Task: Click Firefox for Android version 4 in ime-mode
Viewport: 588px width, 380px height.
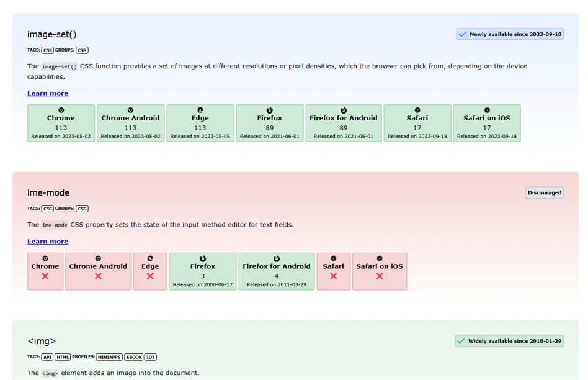Action: [x=277, y=276]
